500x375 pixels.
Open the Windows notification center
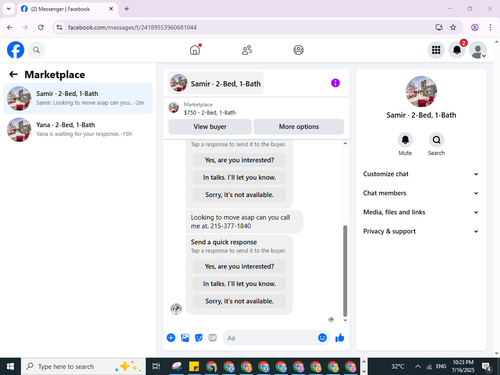pyautogui.click(x=487, y=366)
